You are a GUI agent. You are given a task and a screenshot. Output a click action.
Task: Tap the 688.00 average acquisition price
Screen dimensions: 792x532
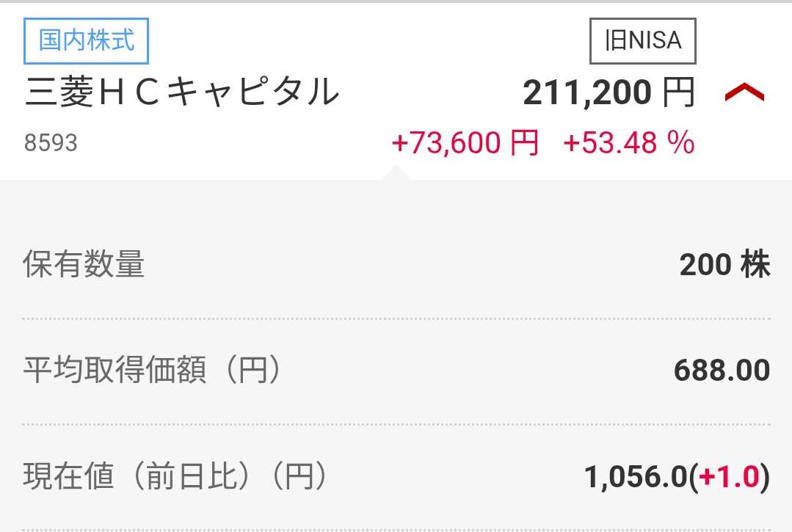click(x=722, y=370)
